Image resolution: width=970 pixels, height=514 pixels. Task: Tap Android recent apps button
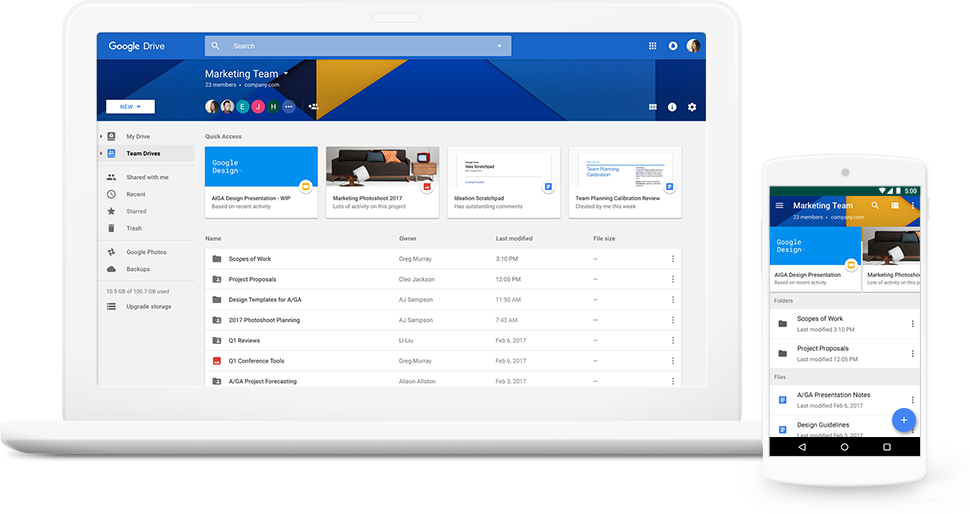coord(886,447)
